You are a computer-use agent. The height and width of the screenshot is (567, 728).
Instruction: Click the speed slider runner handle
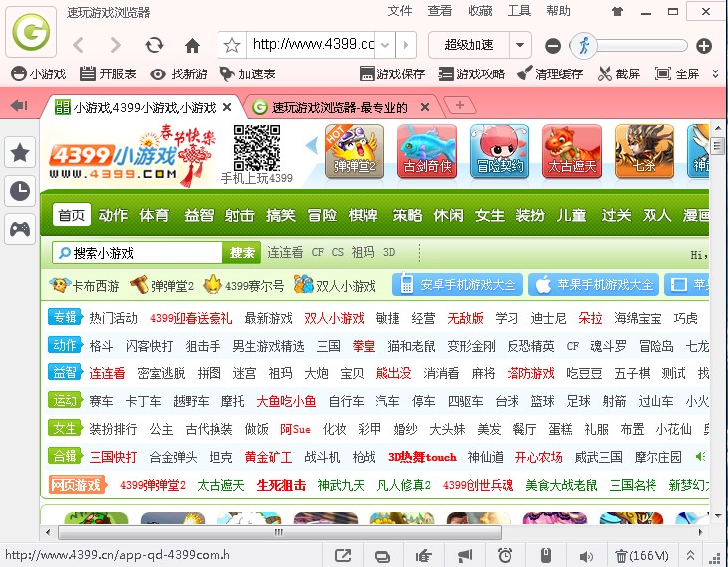(584, 45)
